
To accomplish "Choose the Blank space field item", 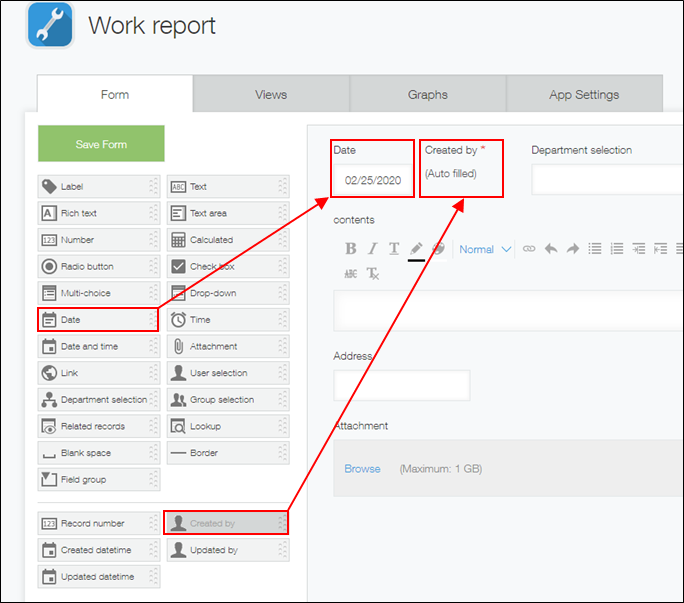I will pyautogui.click(x=99, y=453).
